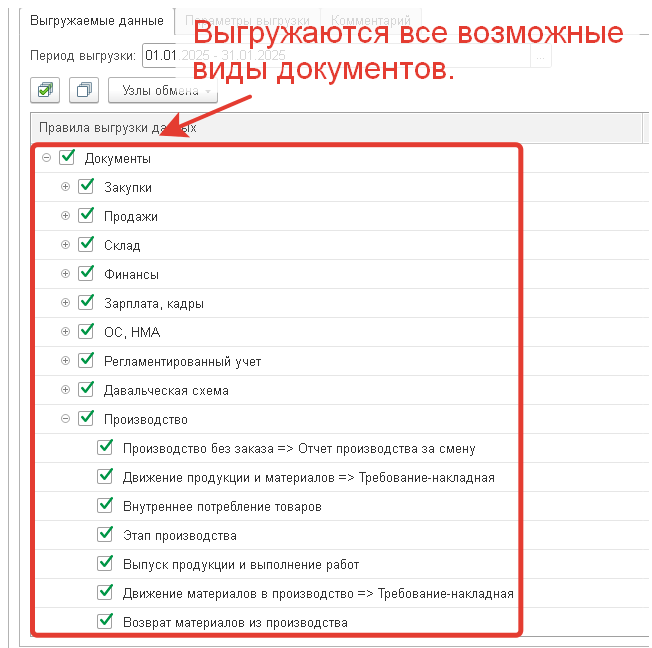Select Выпуск продукции и выполнение работ text

point(241,564)
